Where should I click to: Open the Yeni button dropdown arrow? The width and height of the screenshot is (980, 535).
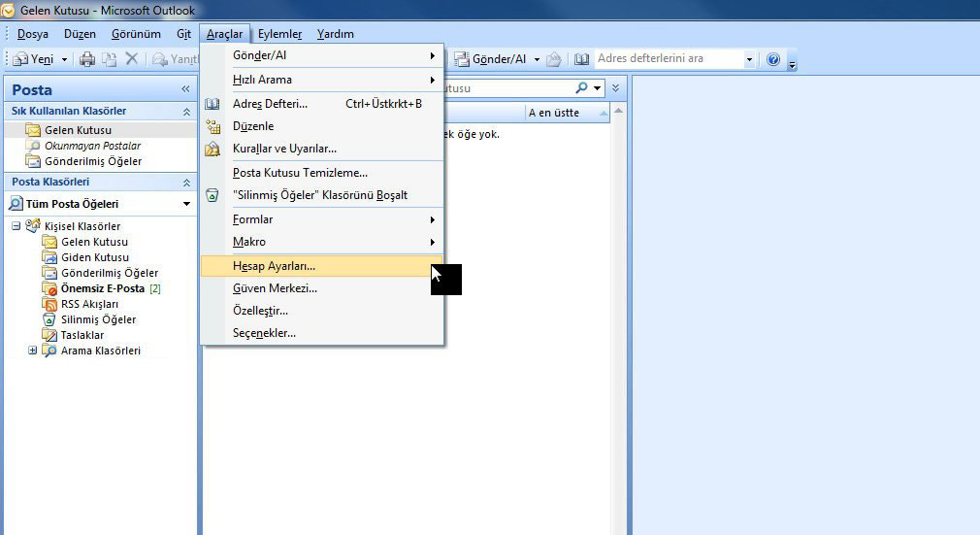click(x=64, y=59)
